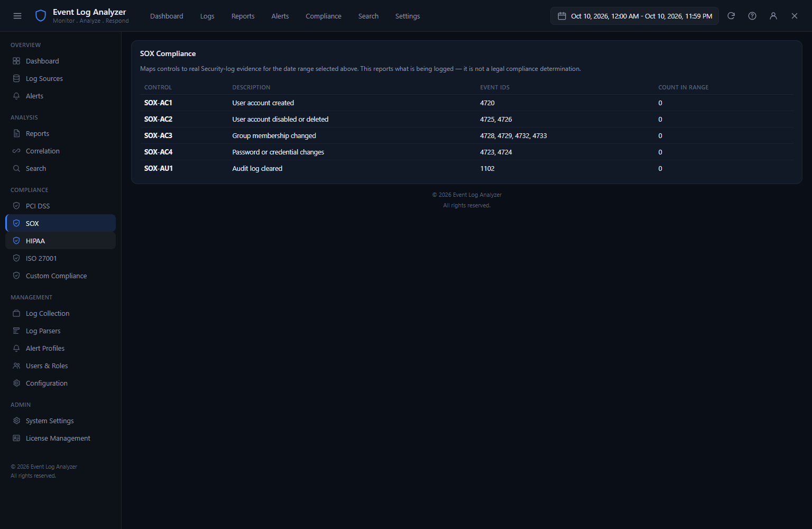This screenshot has height=529, width=812.
Task: Switch to the Settings top tab
Action: (408, 16)
